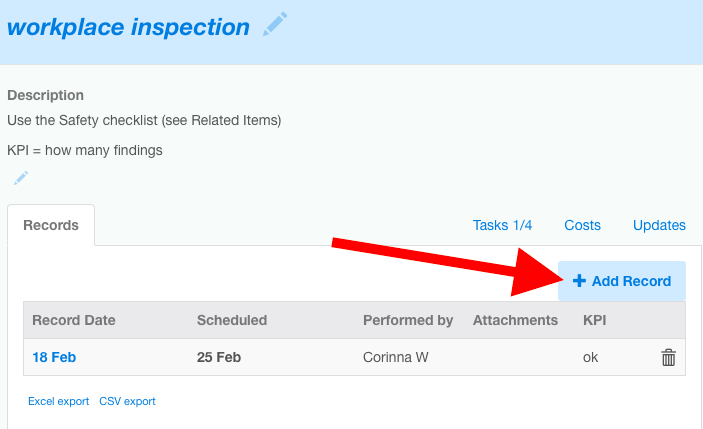Click the 25 Feb scheduled date cell
703x429 pixels.
[x=219, y=357]
